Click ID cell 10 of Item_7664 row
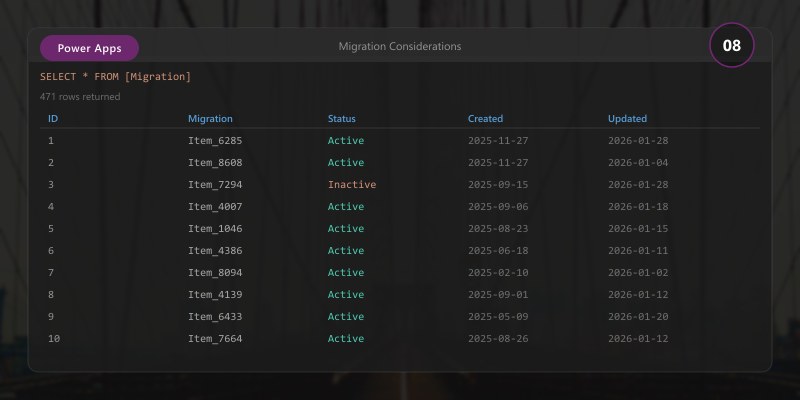This screenshot has width=800, height=400. pos(54,338)
